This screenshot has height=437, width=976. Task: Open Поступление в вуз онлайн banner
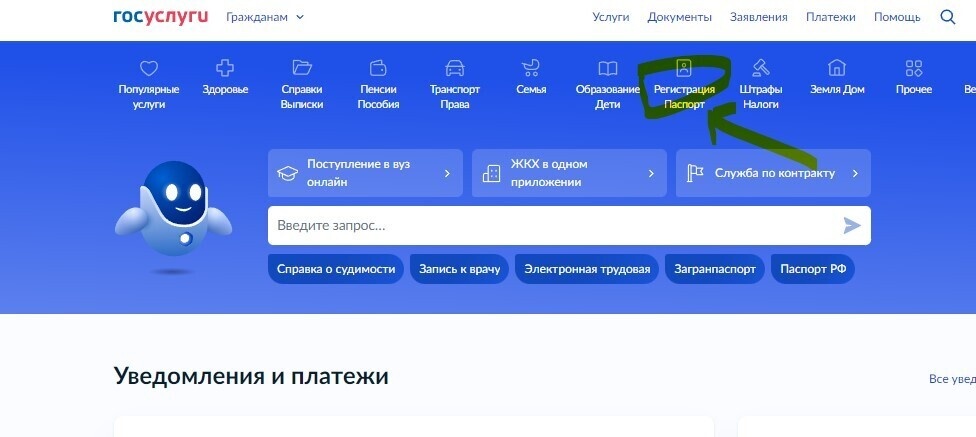coord(365,173)
